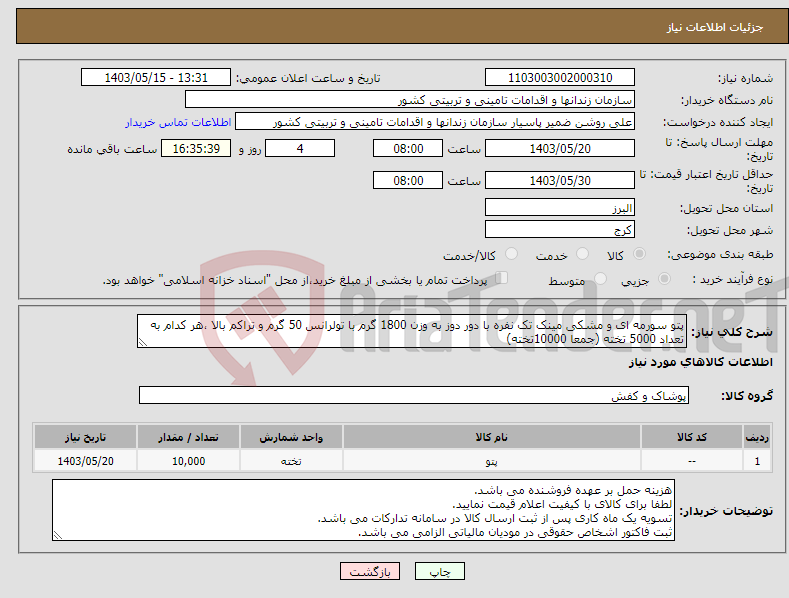Click the price validity date 1403/05/30 field
The height and width of the screenshot is (598, 789).
pos(560,180)
